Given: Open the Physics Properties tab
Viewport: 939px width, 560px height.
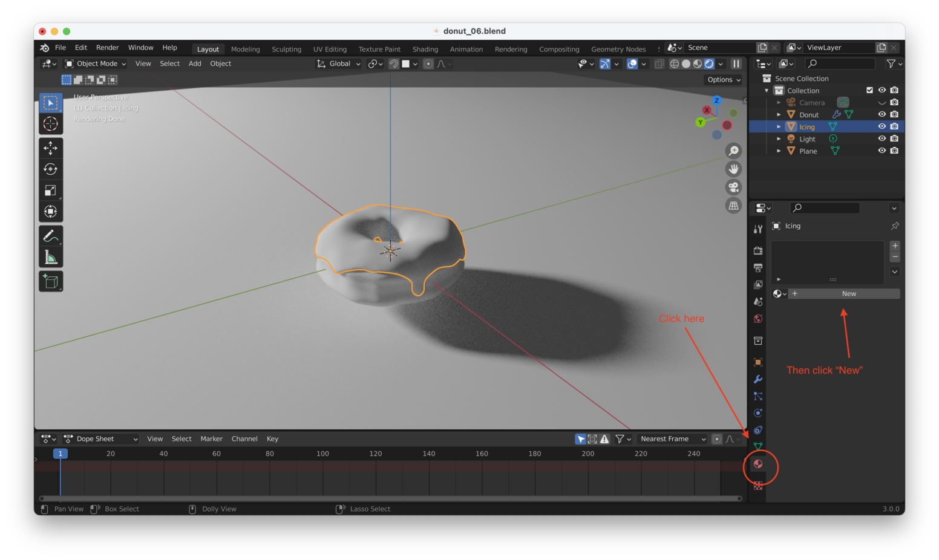Looking at the screenshot, I should coord(758,412).
